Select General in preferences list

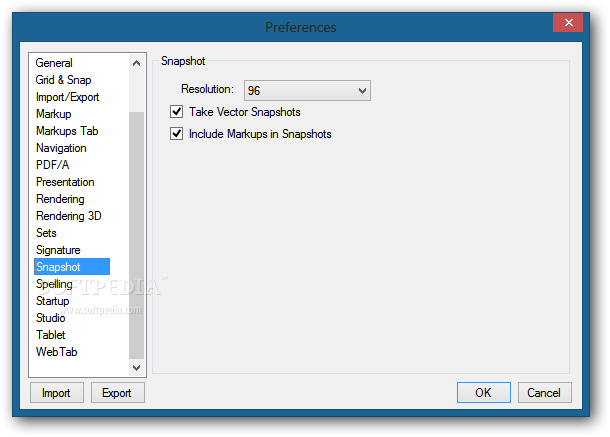tap(54, 63)
